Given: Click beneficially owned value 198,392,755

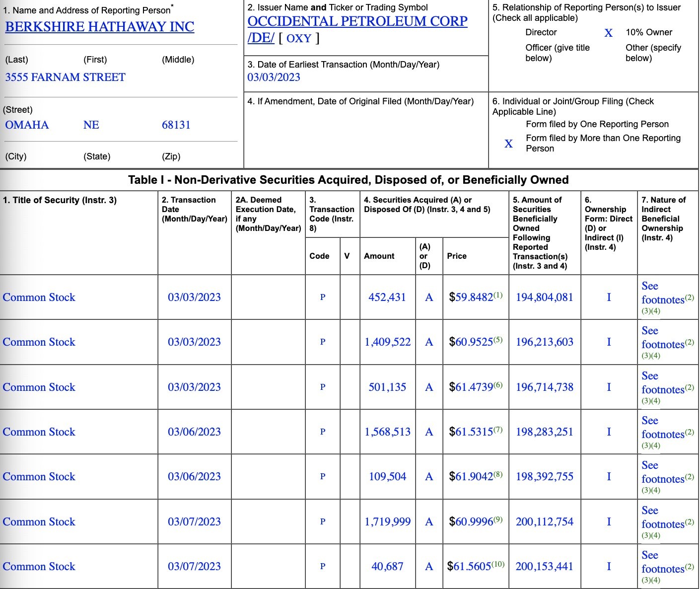Looking at the screenshot, I should [545, 477].
